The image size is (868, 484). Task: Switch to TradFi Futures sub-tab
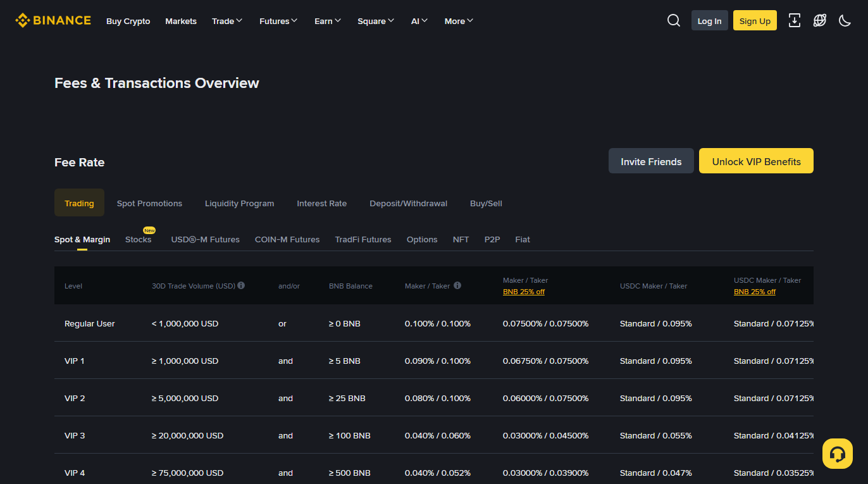click(363, 239)
